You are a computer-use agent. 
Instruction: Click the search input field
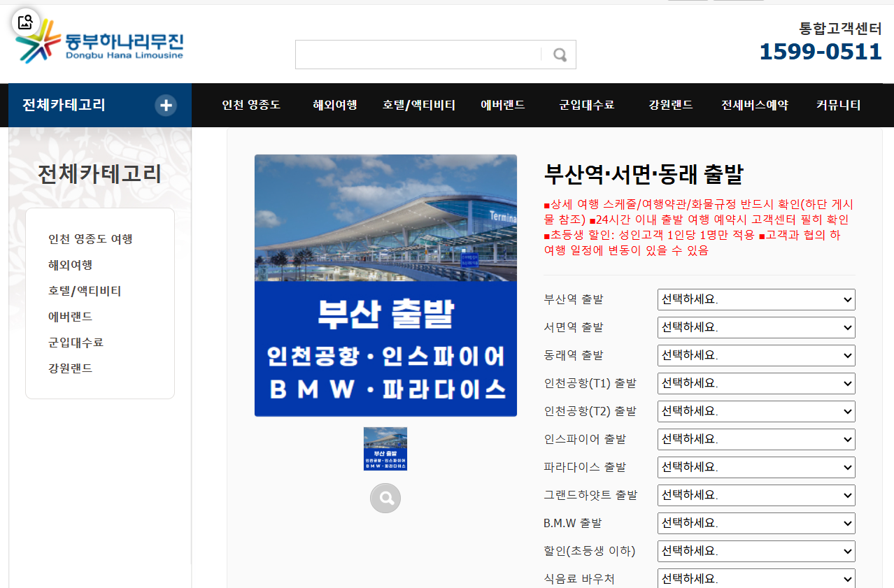tap(418, 55)
